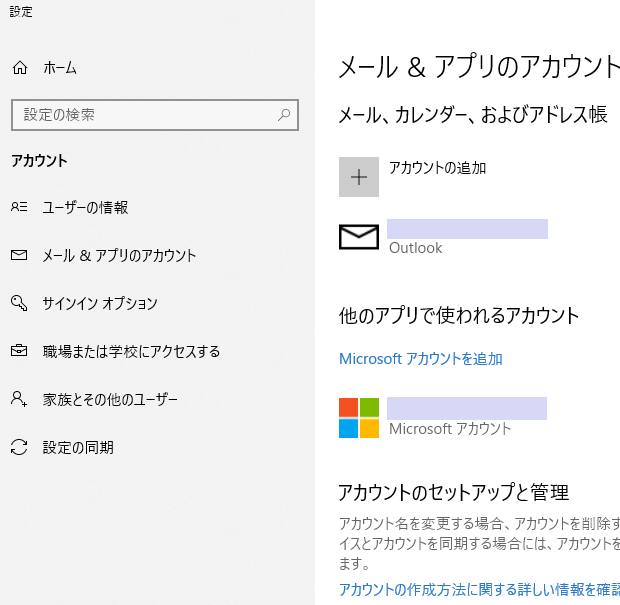Click the search magnifier icon
The width and height of the screenshot is (620, 605).
(x=285, y=115)
